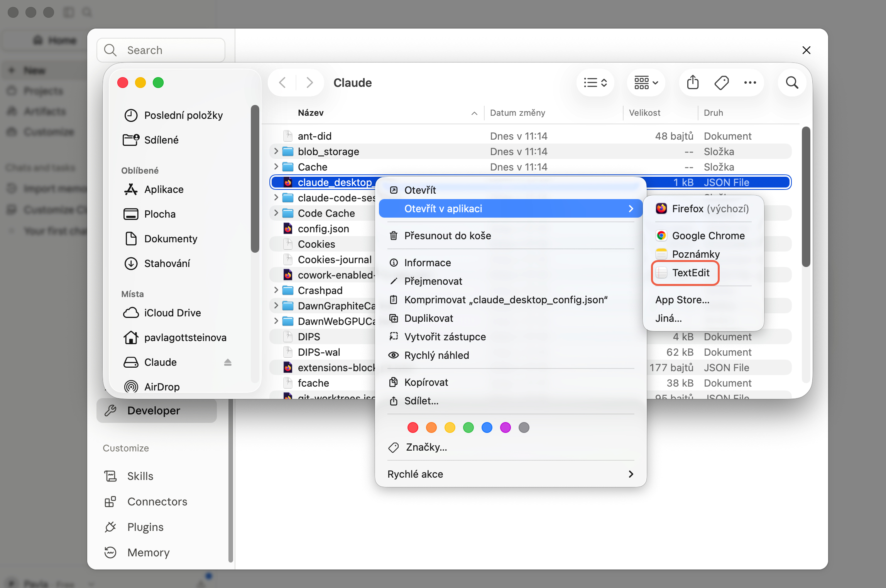The height and width of the screenshot is (588, 886).
Task: Click the Poznámky app icon
Action: (x=661, y=254)
